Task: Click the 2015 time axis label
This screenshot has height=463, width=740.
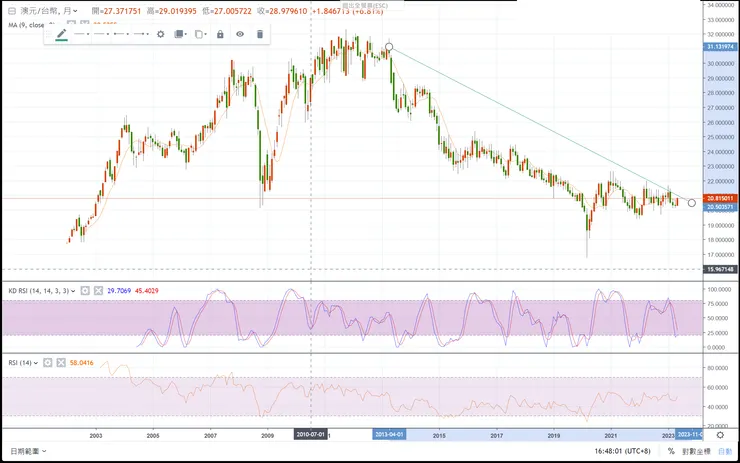Action: tap(439, 436)
